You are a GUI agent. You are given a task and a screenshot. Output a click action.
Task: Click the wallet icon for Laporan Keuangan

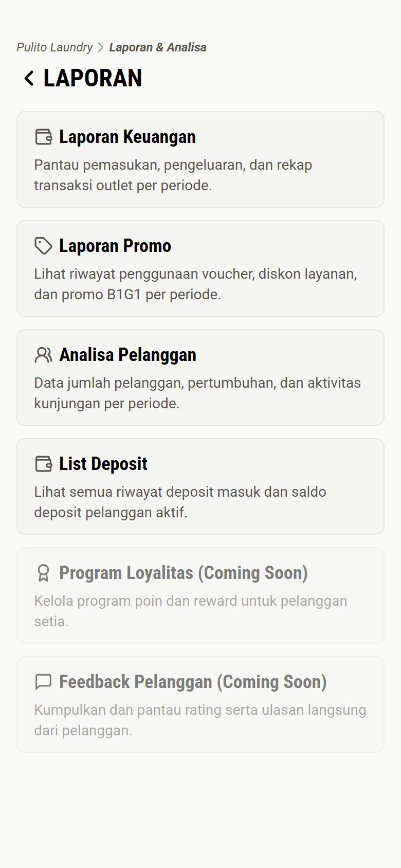click(x=44, y=137)
